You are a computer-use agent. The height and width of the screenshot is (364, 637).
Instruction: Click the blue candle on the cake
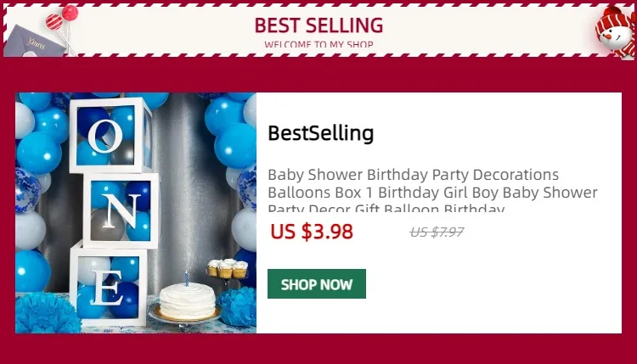187,278
